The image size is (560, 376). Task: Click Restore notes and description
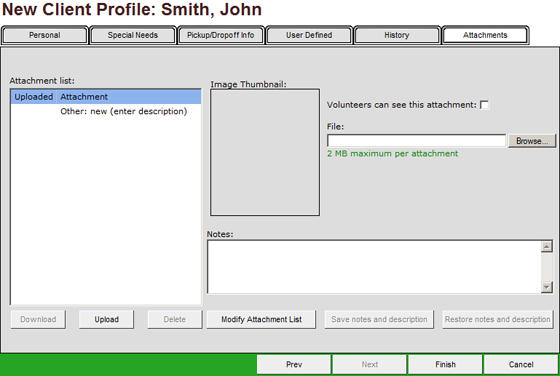click(498, 319)
